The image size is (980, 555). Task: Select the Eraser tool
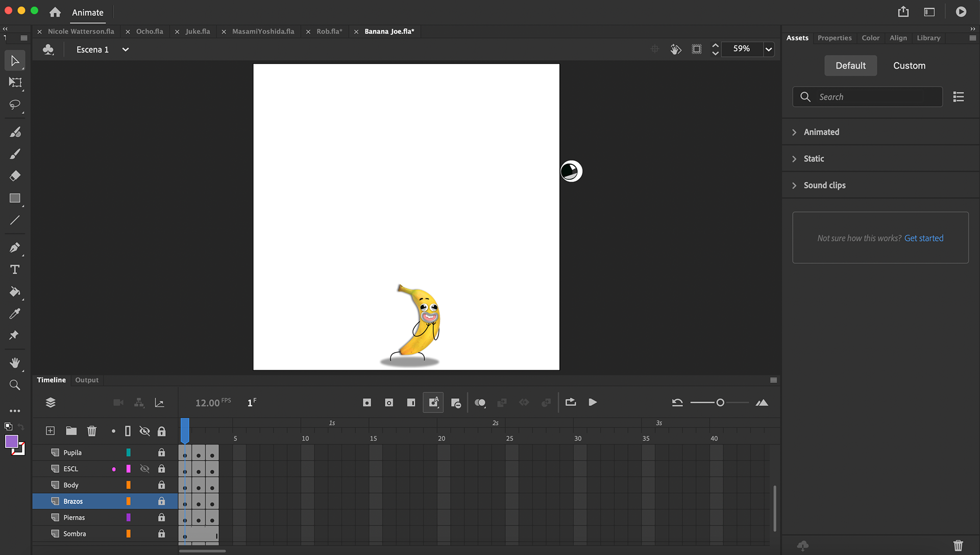[x=15, y=176]
